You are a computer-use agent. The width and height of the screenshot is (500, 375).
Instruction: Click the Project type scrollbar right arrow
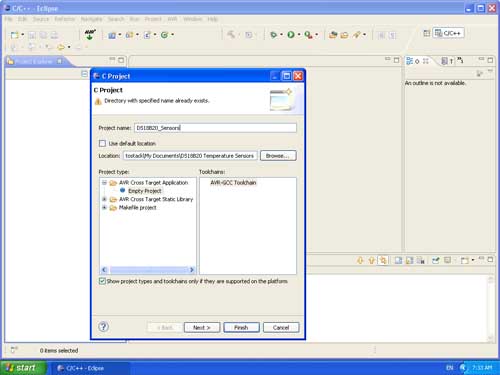(x=191, y=270)
